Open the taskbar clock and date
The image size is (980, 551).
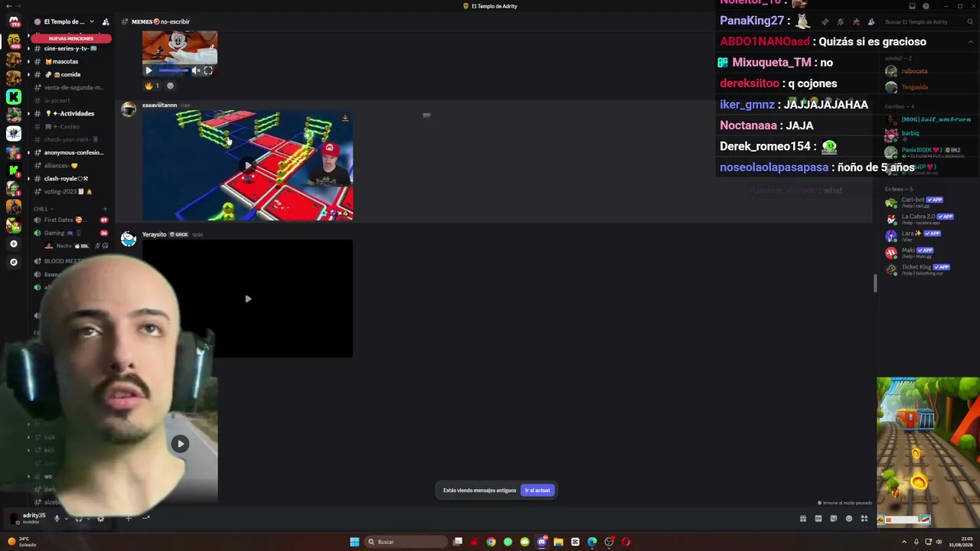click(961, 542)
